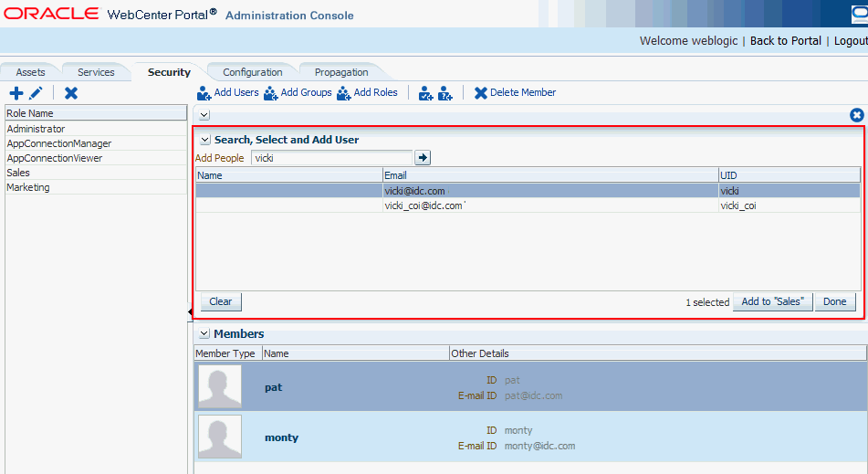
Task: Collapse the Members section
Action: (204, 334)
